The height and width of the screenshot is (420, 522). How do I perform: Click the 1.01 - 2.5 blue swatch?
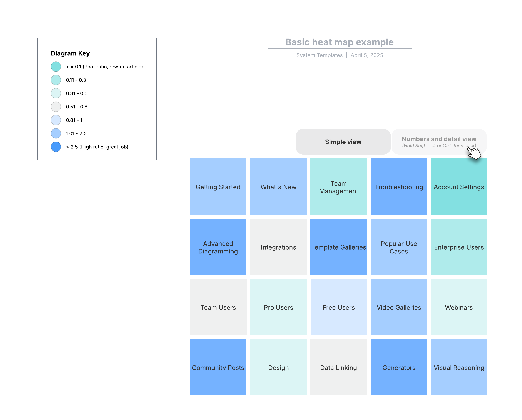(56, 133)
